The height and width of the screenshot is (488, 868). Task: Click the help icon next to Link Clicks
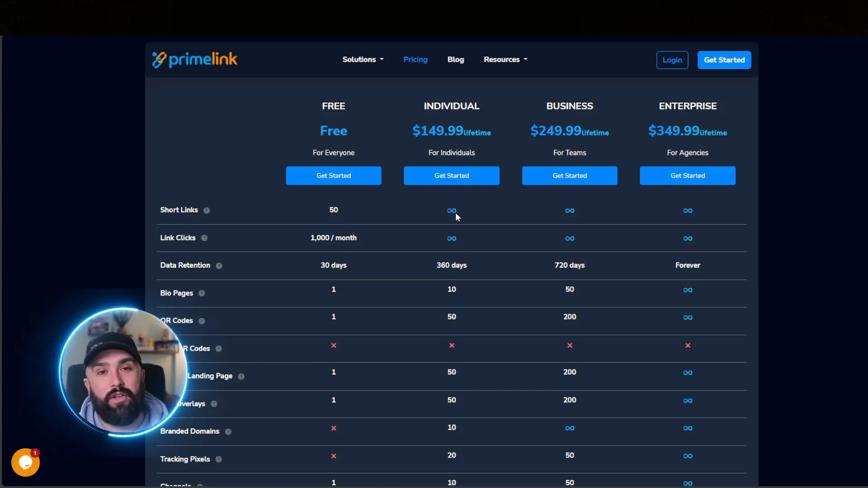coord(204,238)
